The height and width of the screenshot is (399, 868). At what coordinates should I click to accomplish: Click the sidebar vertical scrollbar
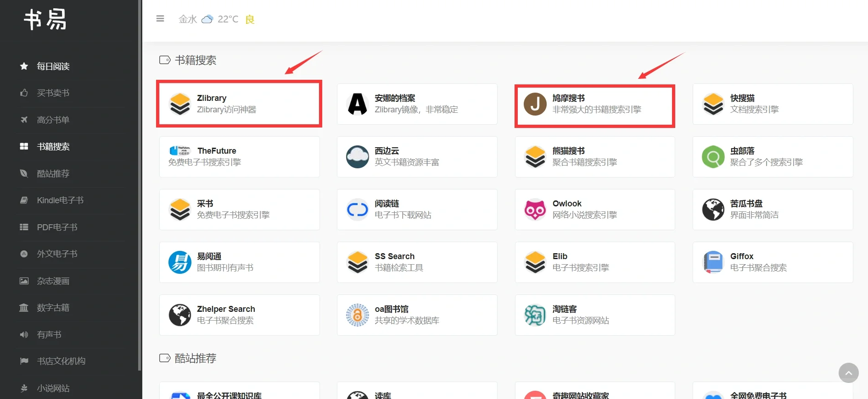point(140,186)
